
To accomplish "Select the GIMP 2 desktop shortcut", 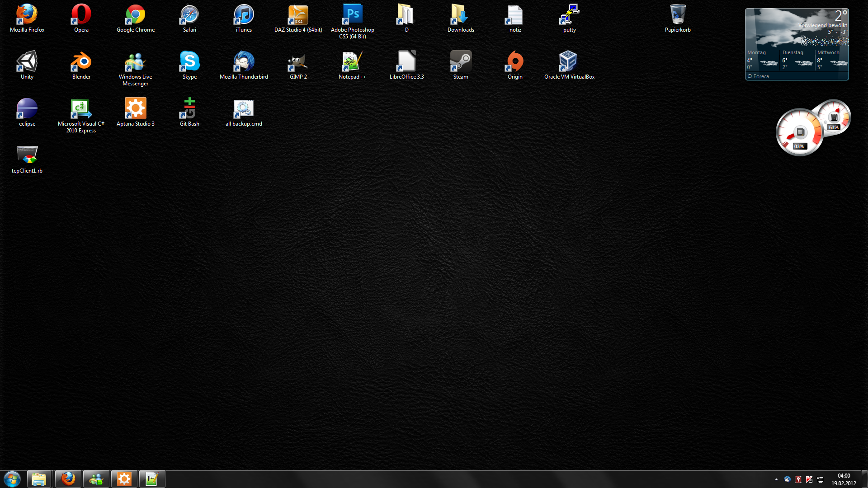I will (x=298, y=66).
